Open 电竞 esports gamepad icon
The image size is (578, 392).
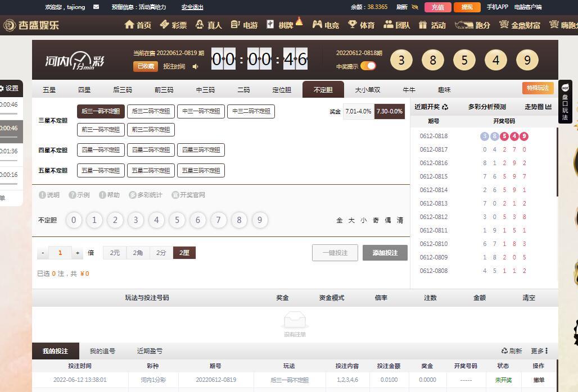tap(318, 25)
